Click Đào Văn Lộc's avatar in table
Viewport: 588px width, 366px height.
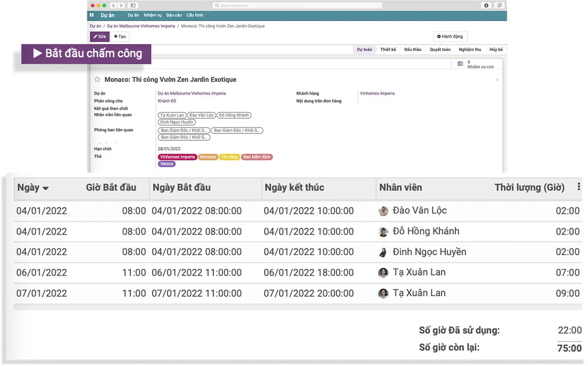(384, 211)
